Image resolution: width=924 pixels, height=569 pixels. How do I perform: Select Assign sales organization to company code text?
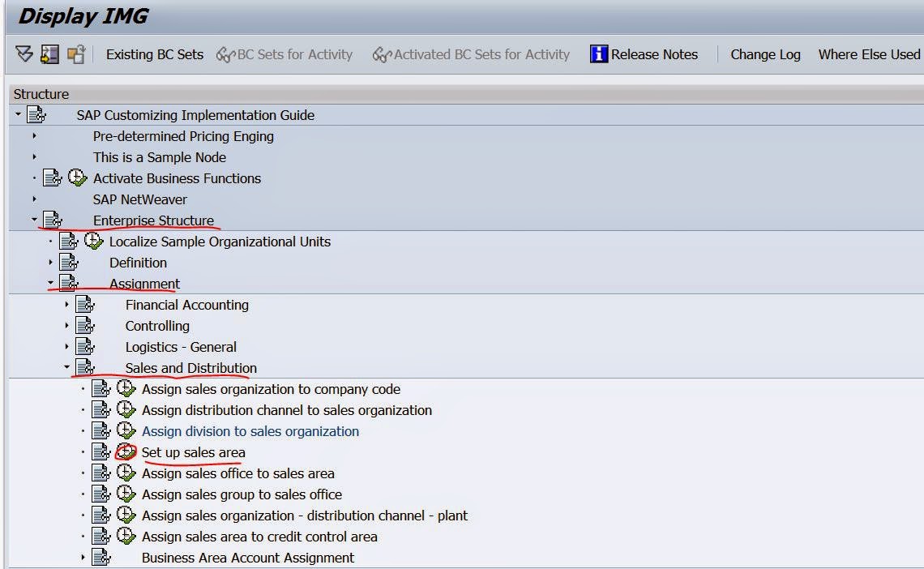tap(271, 389)
